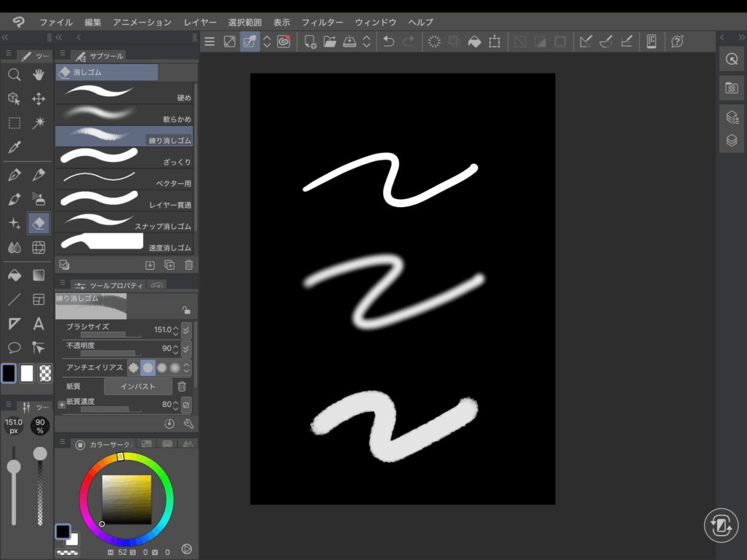747x560 pixels.
Task: Open the フィルター menu
Action: [x=322, y=23]
